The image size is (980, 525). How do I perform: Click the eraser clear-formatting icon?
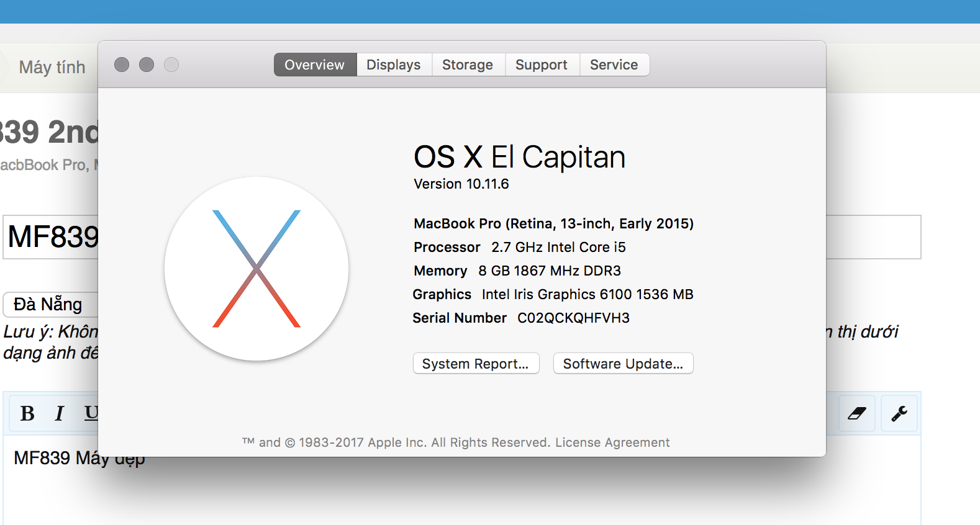[x=857, y=413]
